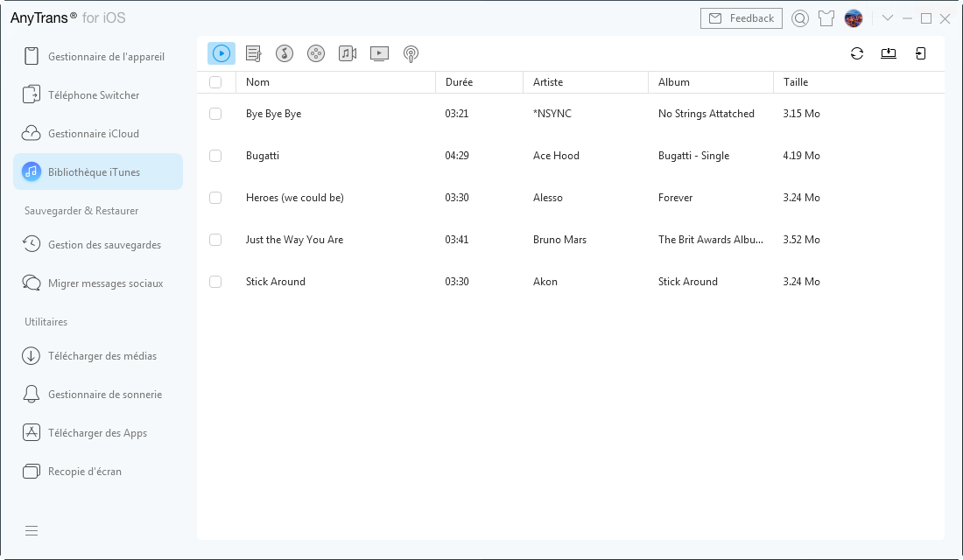Viewport: 963px width, 560px height.
Task: Click artist Ace Hood
Action: (x=556, y=156)
